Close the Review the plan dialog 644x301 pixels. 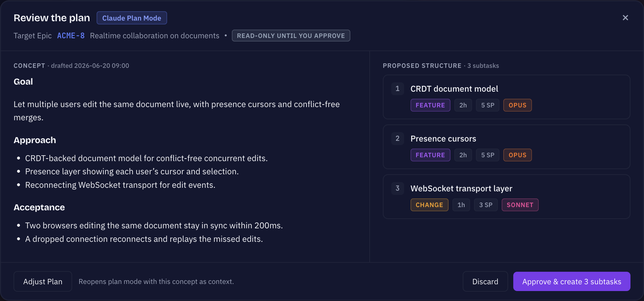pyautogui.click(x=625, y=18)
